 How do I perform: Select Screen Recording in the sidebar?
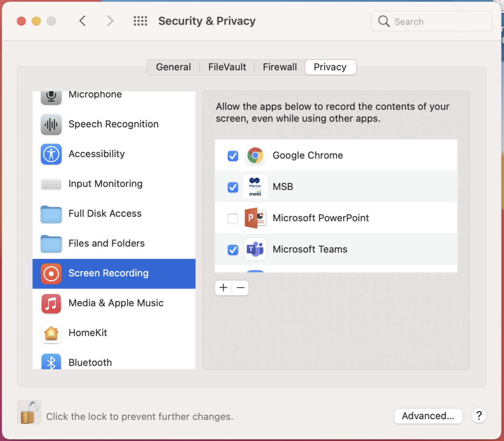(x=114, y=273)
